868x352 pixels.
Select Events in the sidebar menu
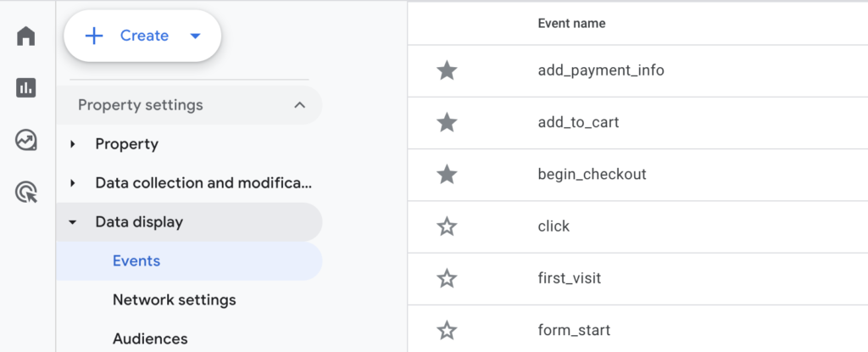[136, 261]
